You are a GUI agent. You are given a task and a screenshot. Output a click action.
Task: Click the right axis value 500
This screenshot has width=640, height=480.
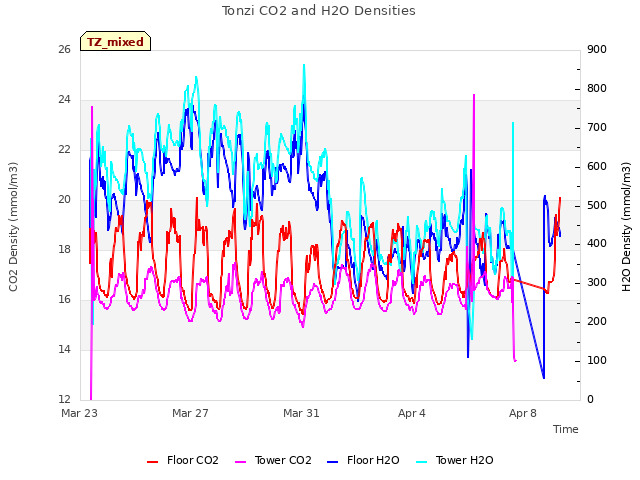tap(597, 205)
